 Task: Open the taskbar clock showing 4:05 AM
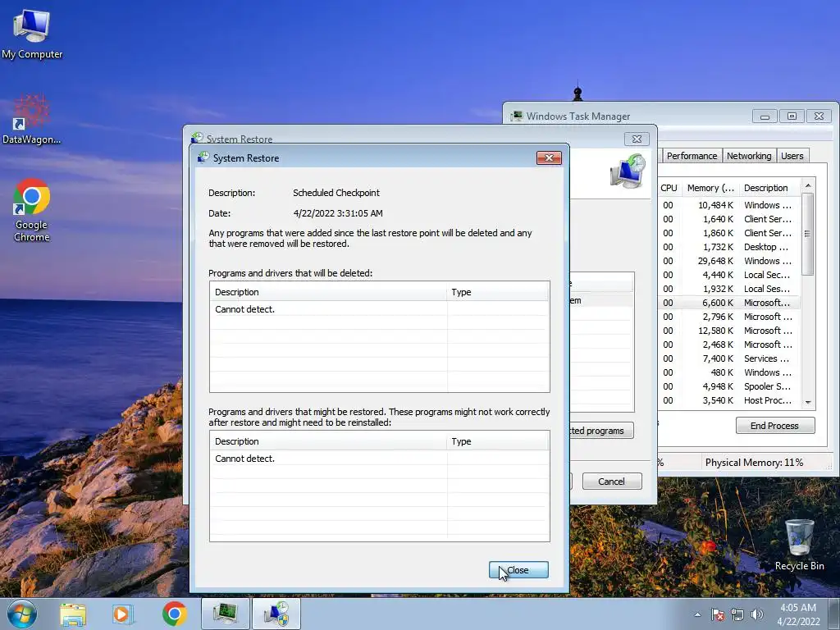tap(798, 614)
